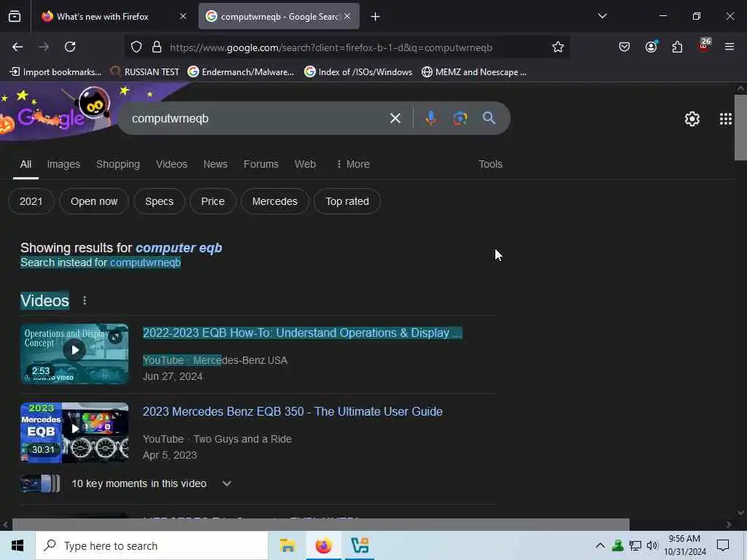This screenshot has height=560, width=747.
Task: Select the Web results tab
Action: 305,164
